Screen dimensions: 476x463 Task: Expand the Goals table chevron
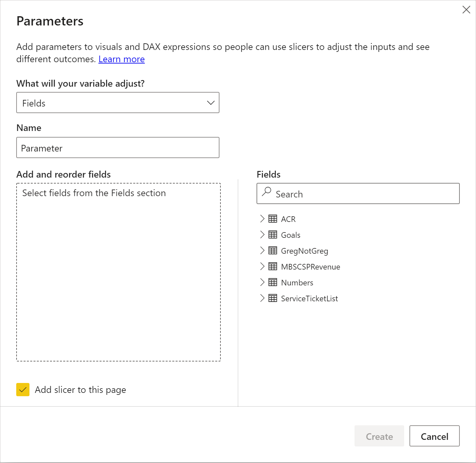[x=262, y=234]
